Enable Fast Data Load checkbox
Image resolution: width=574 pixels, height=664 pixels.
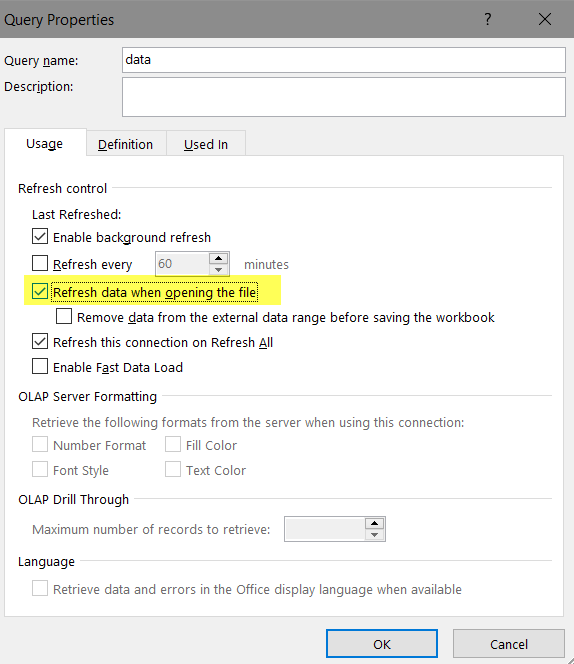(40, 366)
